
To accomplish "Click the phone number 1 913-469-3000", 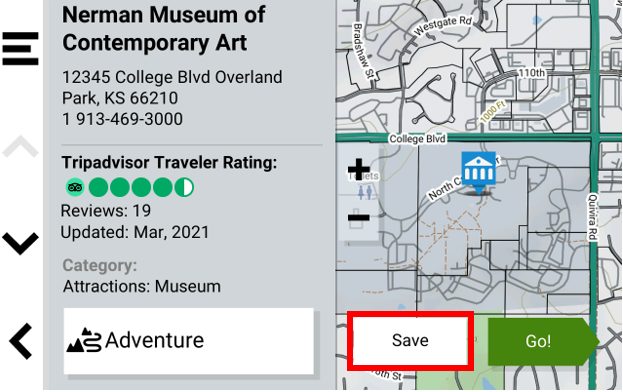I will click(x=122, y=119).
